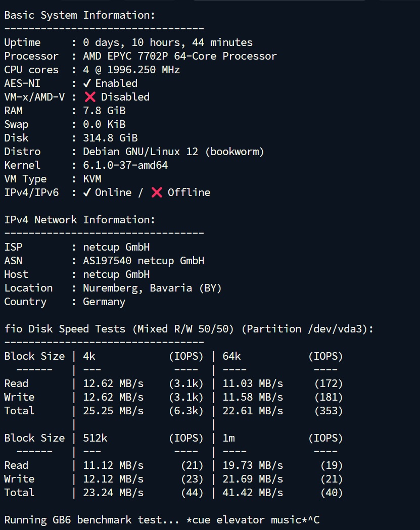Click the checkmark next to AES-NI Enabled
420x530 pixels.
tap(87, 83)
